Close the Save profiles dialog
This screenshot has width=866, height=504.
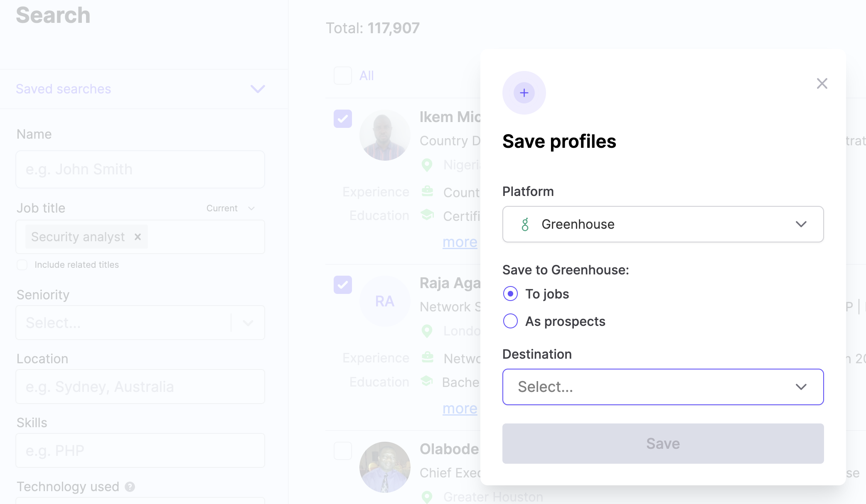(822, 83)
